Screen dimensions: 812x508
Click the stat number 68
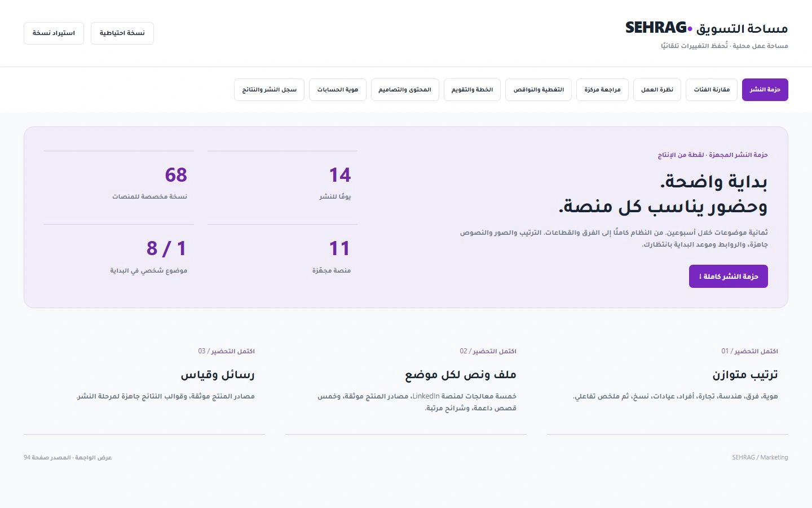(176, 175)
